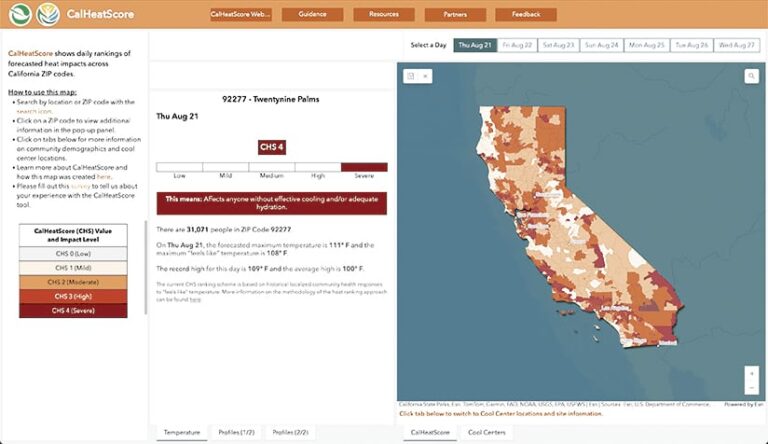The height and width of the screenshot is (444, 768).
Task: Click the map zoom out minus button
Action: point(752,388)
